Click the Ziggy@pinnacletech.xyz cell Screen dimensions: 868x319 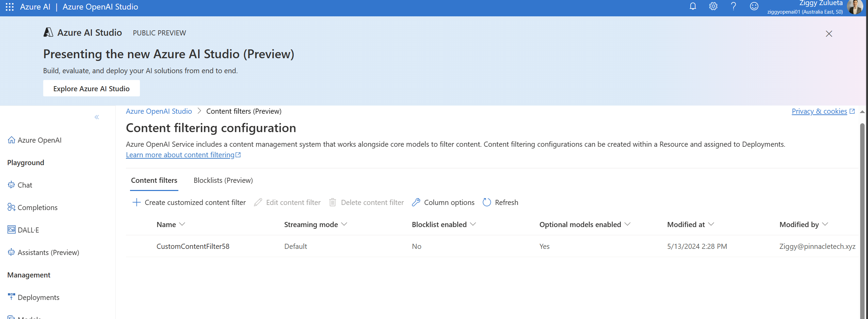(x=817, y=246)
